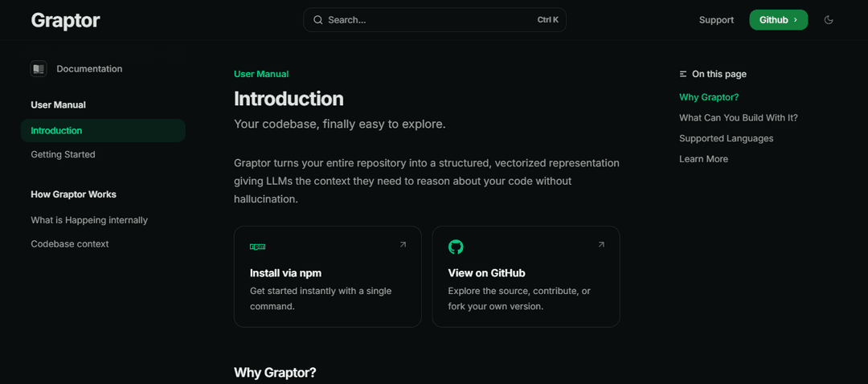
Task: Click 'Explore the source, contribute, or fork' text
Action: coord(519,298)
